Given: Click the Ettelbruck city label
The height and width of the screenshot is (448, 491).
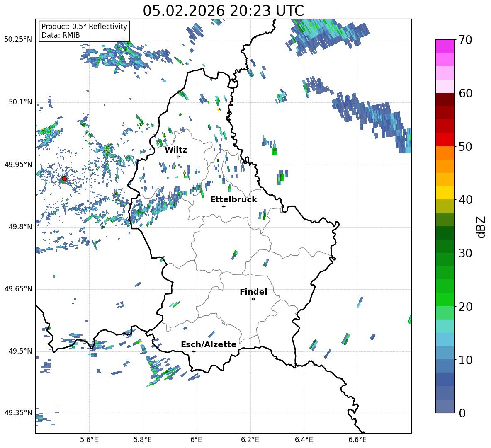Looking at the screenshot, I should (x=233, y=200).
